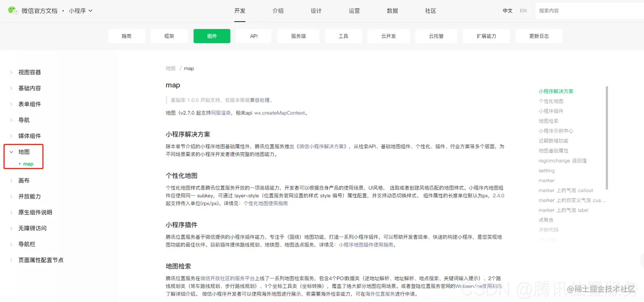
Task: Jump to 小程序示例中心 in outline
Action: [x=556, y=131]
